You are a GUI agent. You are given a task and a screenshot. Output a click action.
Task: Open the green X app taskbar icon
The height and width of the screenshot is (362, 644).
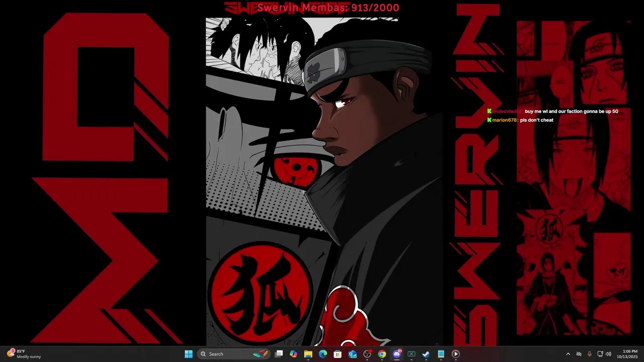[411, 354]
